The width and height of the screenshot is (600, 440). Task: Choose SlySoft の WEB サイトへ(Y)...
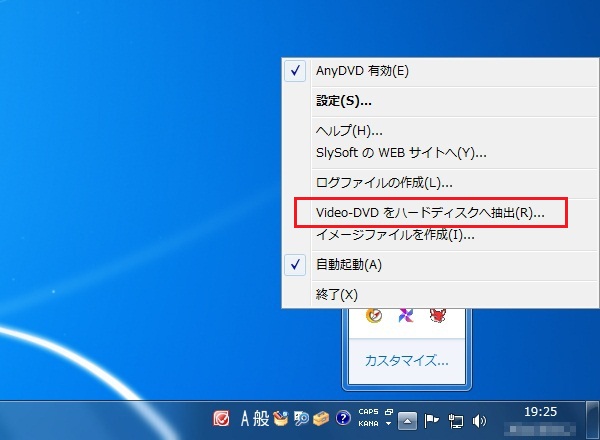[440, 153]
